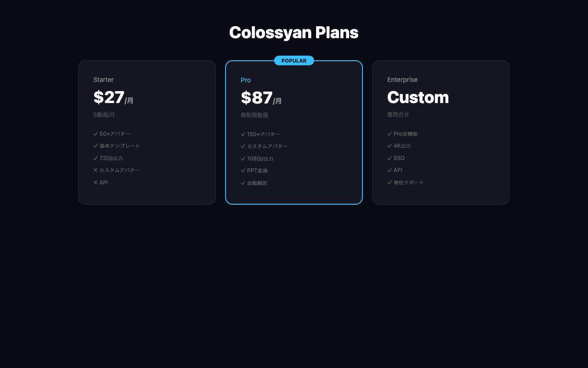Screen dimensions: 588x368
Task: Click the Custom pricing label on Enterprise
Action: tap(418, 97)
